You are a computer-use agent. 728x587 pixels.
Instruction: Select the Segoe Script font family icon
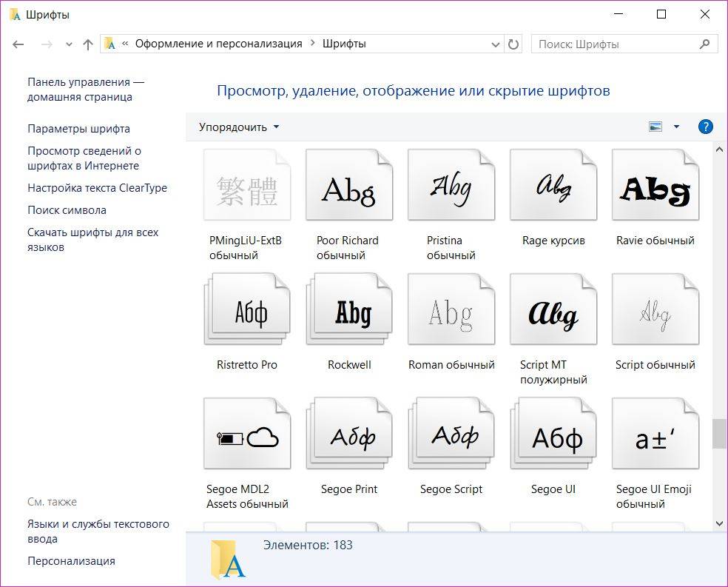451,434
